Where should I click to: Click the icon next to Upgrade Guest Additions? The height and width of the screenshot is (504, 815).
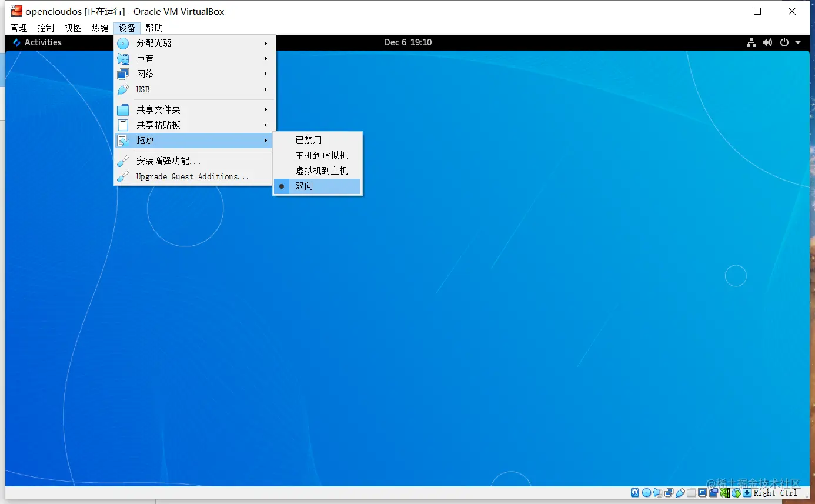click(x=123, y=176)
